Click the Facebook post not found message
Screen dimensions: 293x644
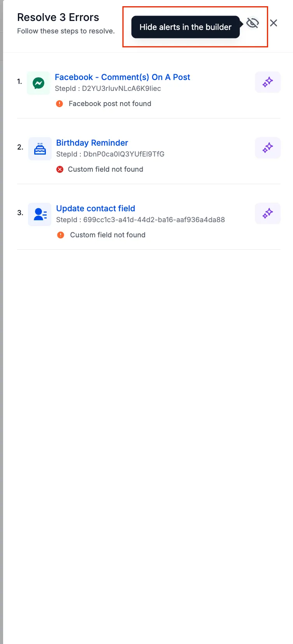click(110, 104)
